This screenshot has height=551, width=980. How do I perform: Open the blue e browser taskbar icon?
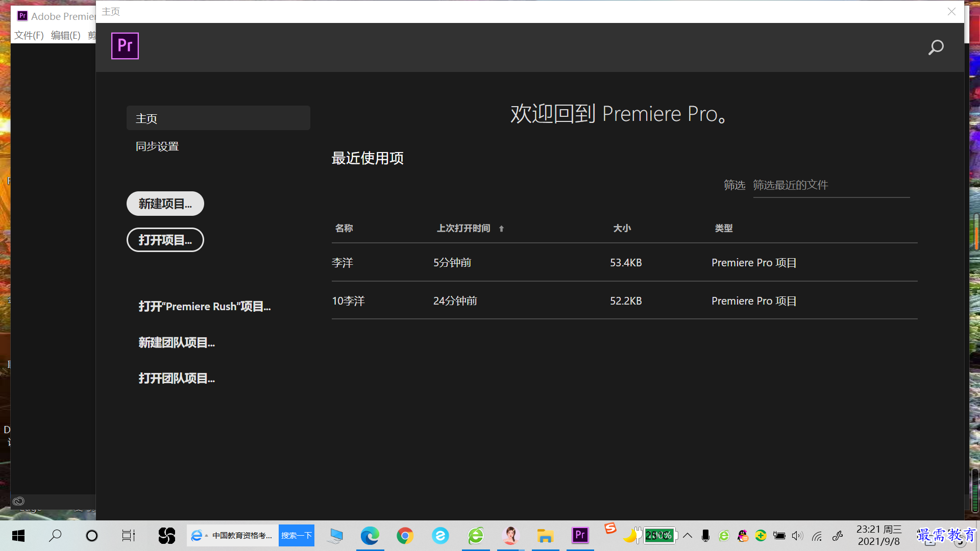440,536
